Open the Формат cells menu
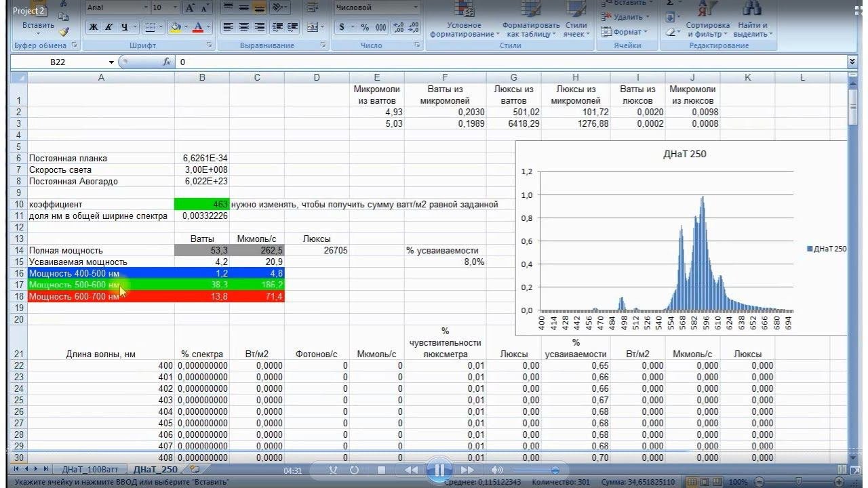Screen dimensions: 868x488 [x=625, y=31]
